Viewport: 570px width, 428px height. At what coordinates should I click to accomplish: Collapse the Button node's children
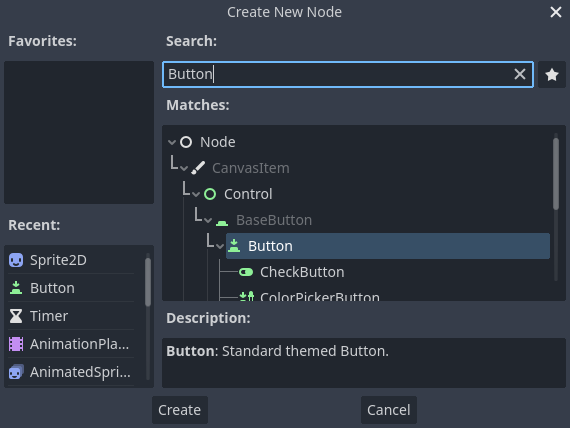tap(220, 247)
